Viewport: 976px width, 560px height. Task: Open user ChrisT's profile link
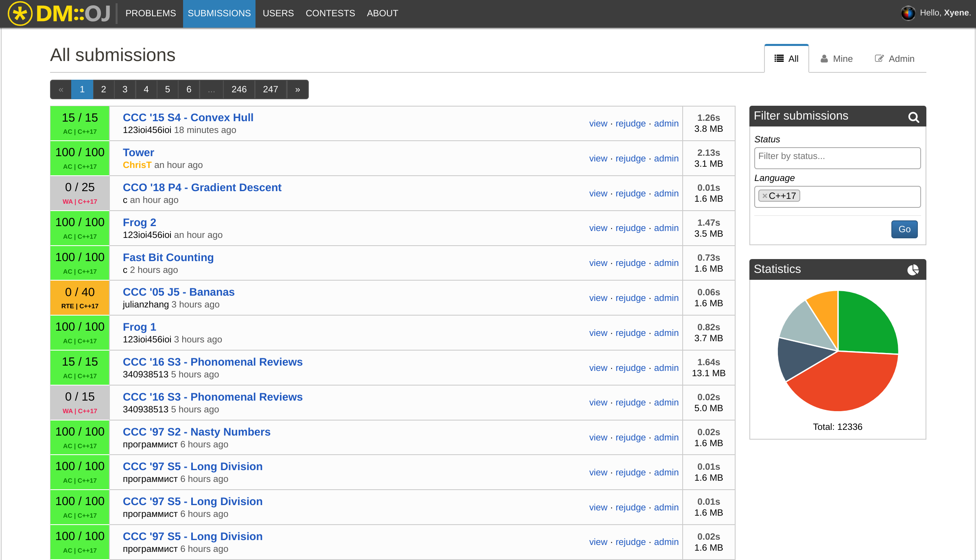[x=137, y=165]
